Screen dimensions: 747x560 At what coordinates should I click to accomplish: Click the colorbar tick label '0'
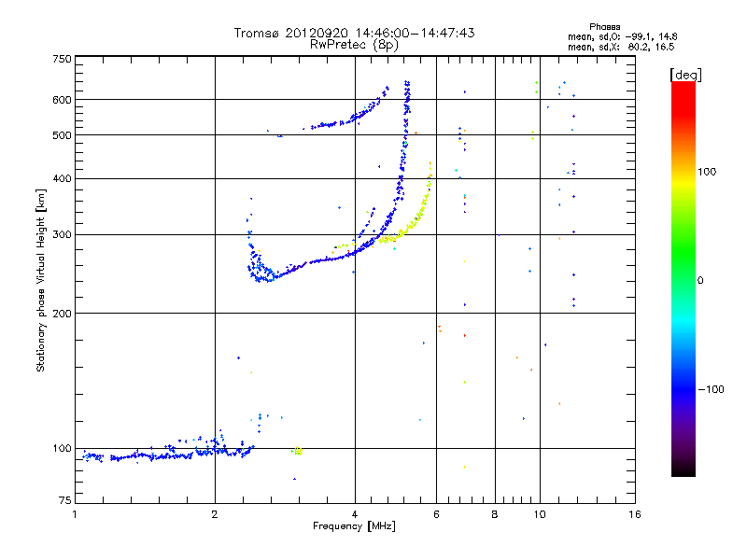700,281
